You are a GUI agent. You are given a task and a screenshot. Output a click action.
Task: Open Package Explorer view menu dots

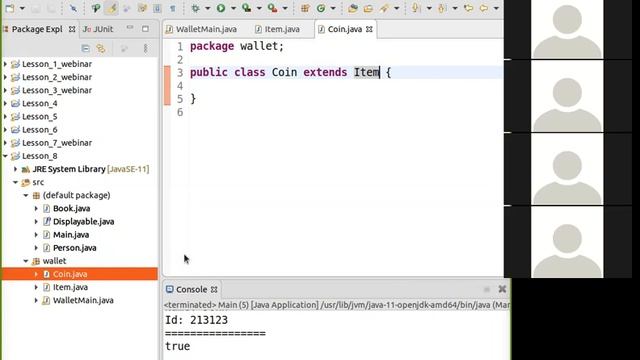tap(145, 49)
